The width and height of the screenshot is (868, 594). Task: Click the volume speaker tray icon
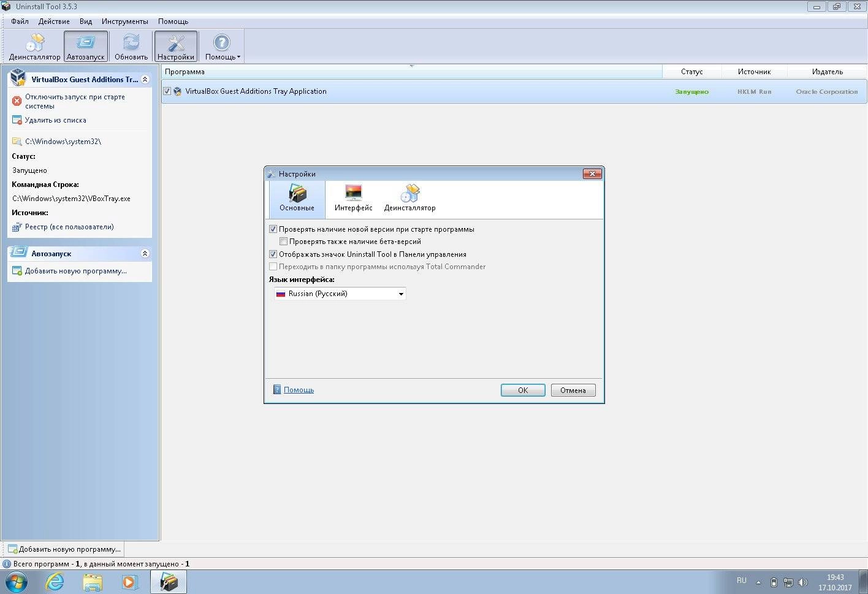tap(803, 582)
